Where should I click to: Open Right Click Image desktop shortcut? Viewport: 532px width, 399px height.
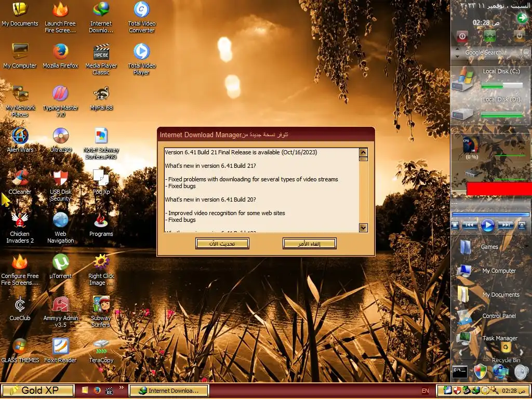click(101, 270)
